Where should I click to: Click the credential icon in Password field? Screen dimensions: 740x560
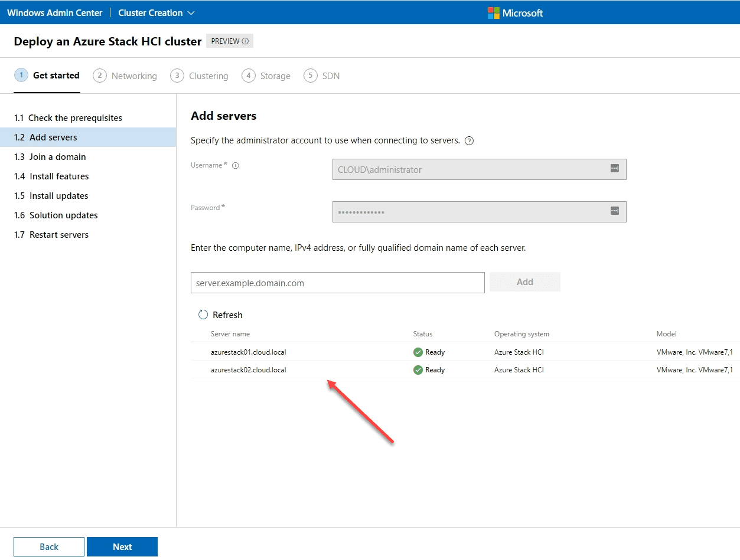click(614, 211)
